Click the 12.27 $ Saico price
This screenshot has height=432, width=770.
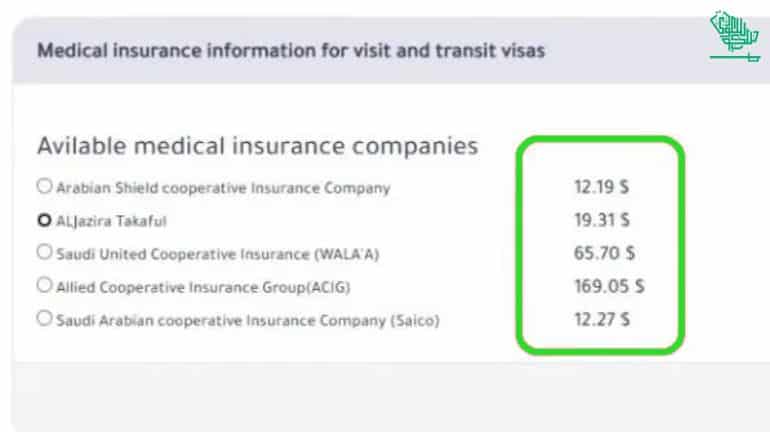coord(601,320)
